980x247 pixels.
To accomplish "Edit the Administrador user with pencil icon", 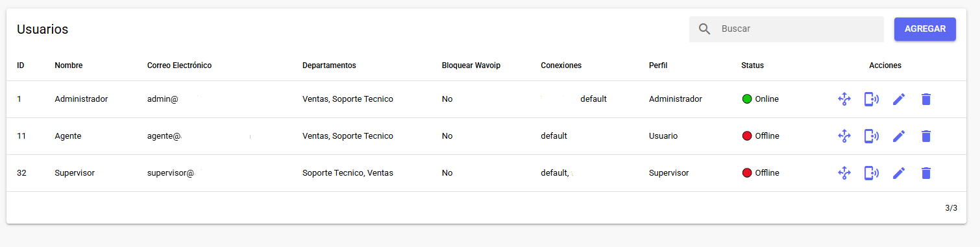I will [899, 99].
